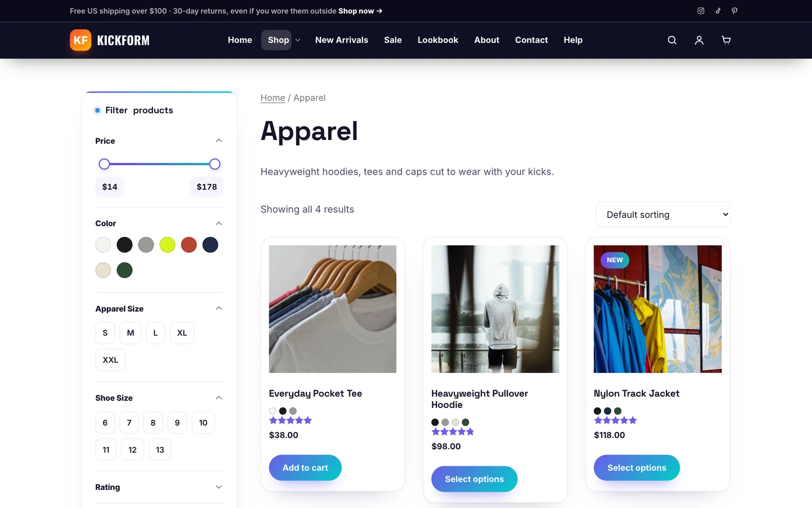Screen dimensions: 812x508
Task: Toggle apparel size S filter
Action: 105,333
